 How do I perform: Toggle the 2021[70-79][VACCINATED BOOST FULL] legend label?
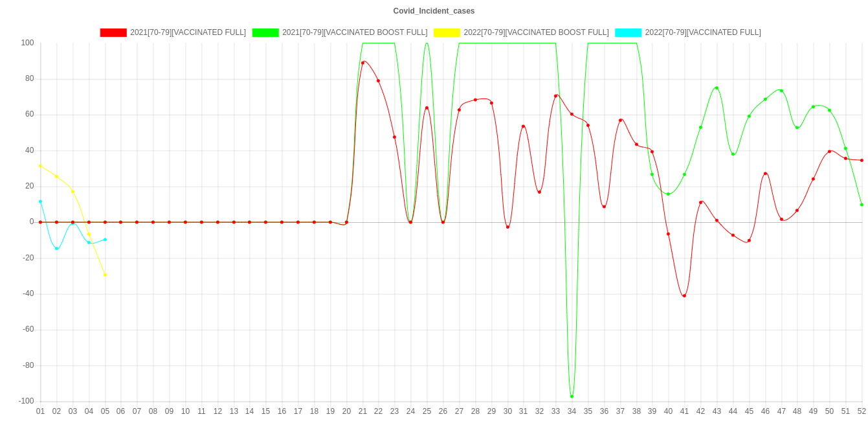click(x=354, y=32)
